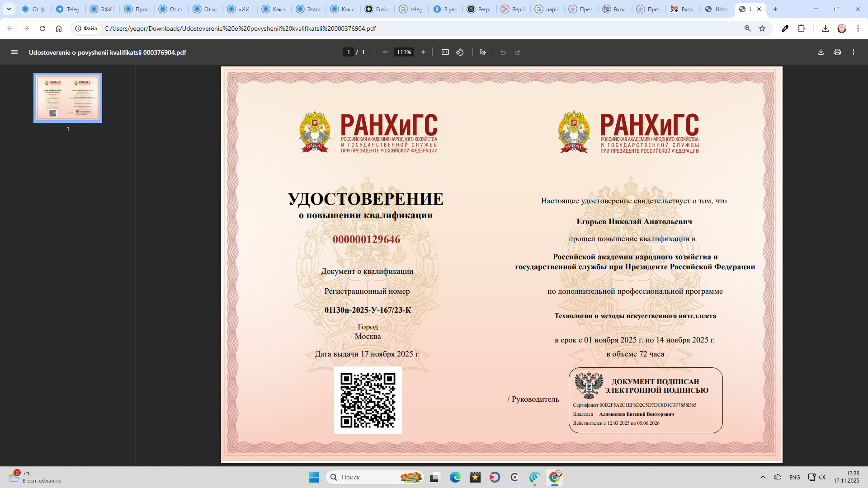This screenshot has height=488, width=868.
Task: Click the text 'Дата выдачи 17 ноября 2025 г.'
Action: pyautogui.click(x=368, y=354)
